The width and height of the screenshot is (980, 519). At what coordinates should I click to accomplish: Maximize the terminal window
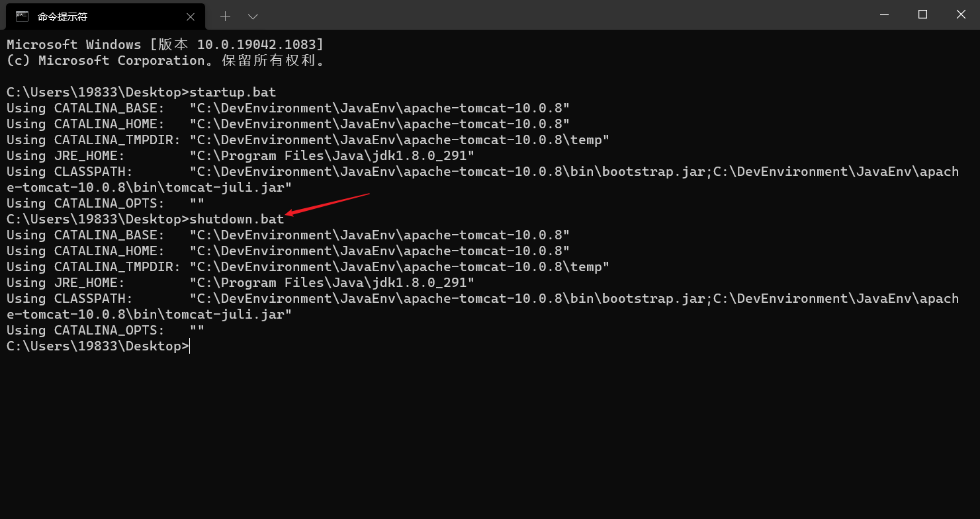click(922, 15)
